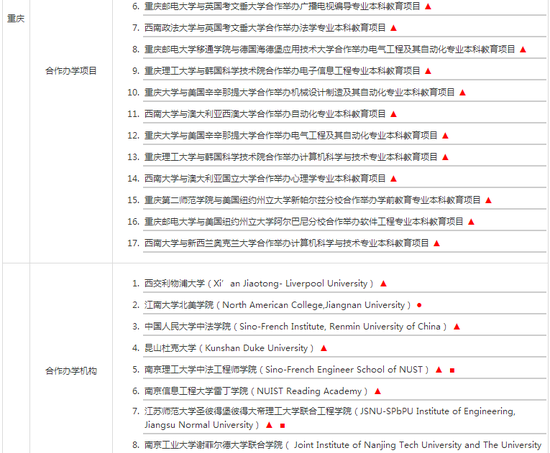Click red triangle beside NUIST Reading Academy
The image size is (550, 453).
pyautogui.click(x=377, y=391)
